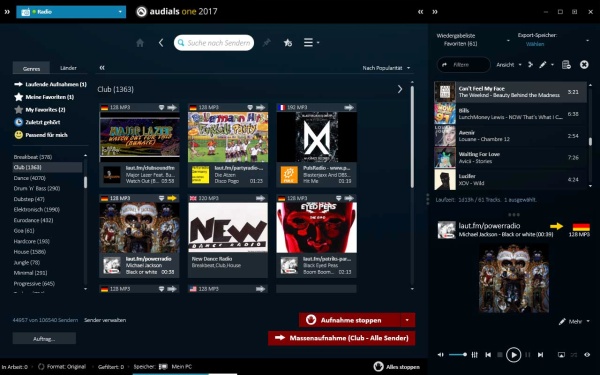Open 'Passend für mich' recommendations
The image size is (600, 375).
tap(41, 135)
